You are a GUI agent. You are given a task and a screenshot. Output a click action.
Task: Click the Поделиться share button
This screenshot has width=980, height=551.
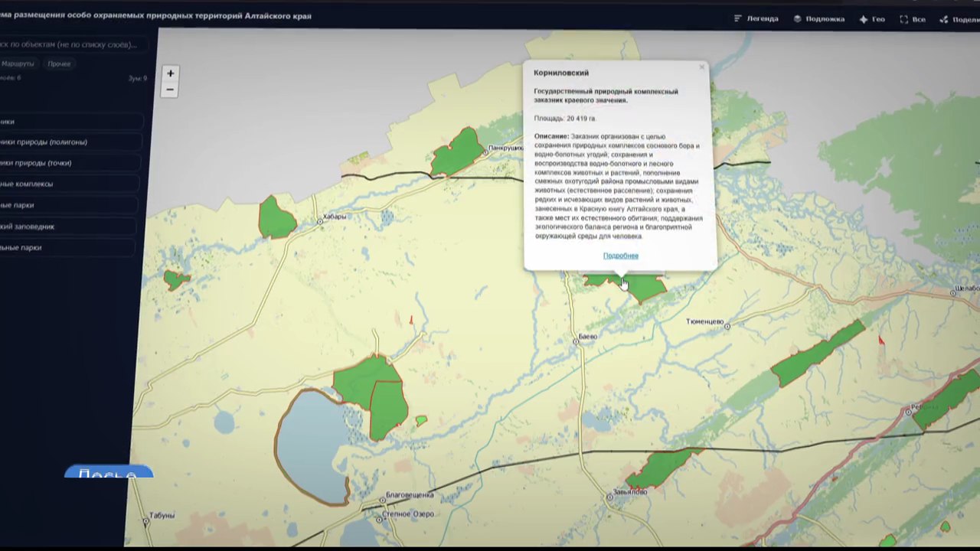(960, 20)
